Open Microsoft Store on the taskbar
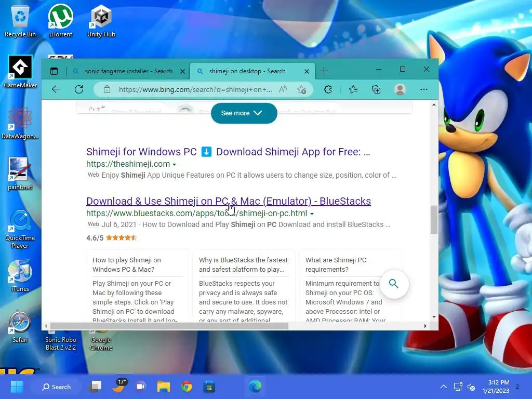 [x=209, y=387]
